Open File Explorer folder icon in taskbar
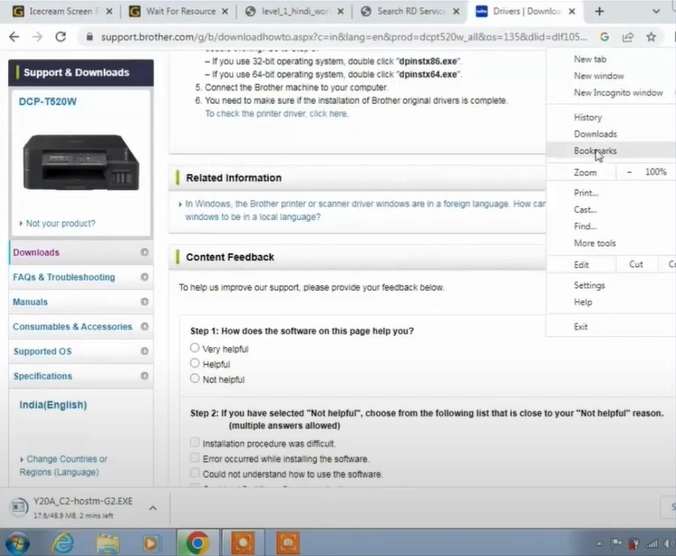This screenshot has width=676, height=556. [x=107, y=543]
